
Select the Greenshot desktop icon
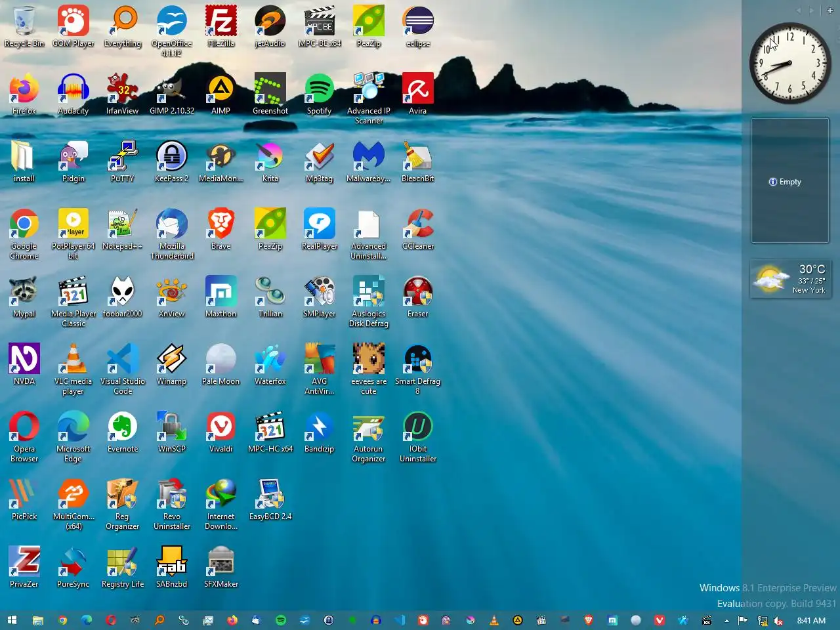(270, 94)
